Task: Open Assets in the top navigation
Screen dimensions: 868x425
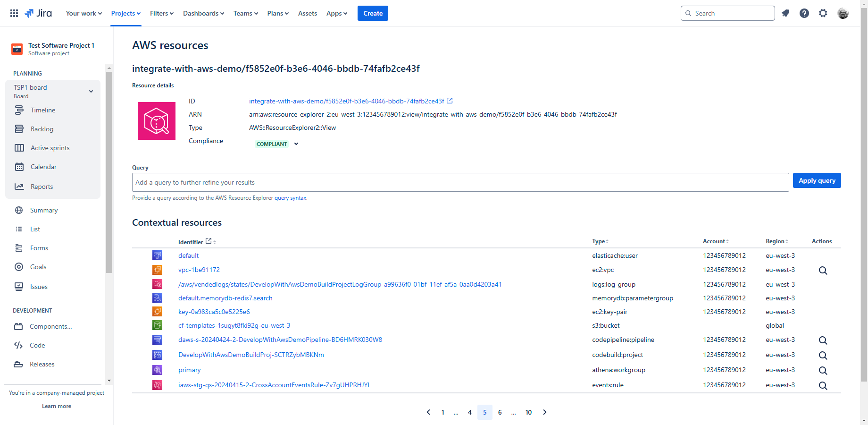Action: 308,13
